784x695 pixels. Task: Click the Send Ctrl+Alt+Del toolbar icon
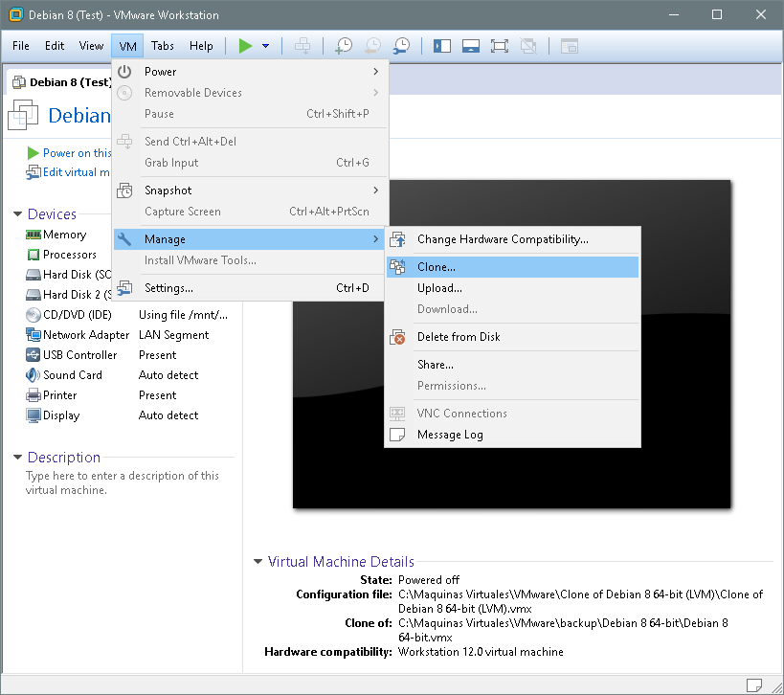pos(302,46)
